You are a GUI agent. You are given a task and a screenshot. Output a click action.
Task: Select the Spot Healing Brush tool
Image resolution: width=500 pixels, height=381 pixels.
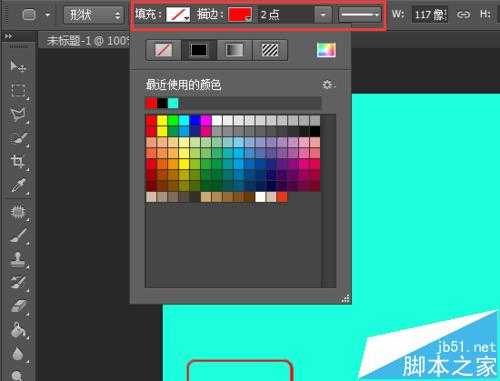18,212
